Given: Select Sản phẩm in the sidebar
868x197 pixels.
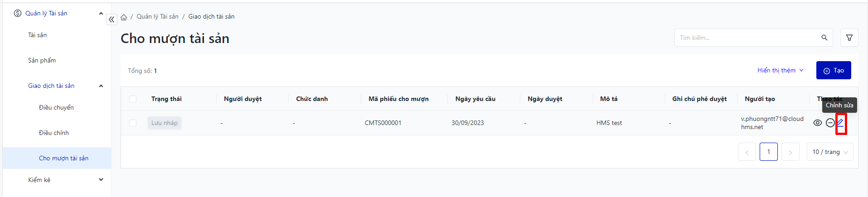Looking at the screenshot, I should coord(42,60).
